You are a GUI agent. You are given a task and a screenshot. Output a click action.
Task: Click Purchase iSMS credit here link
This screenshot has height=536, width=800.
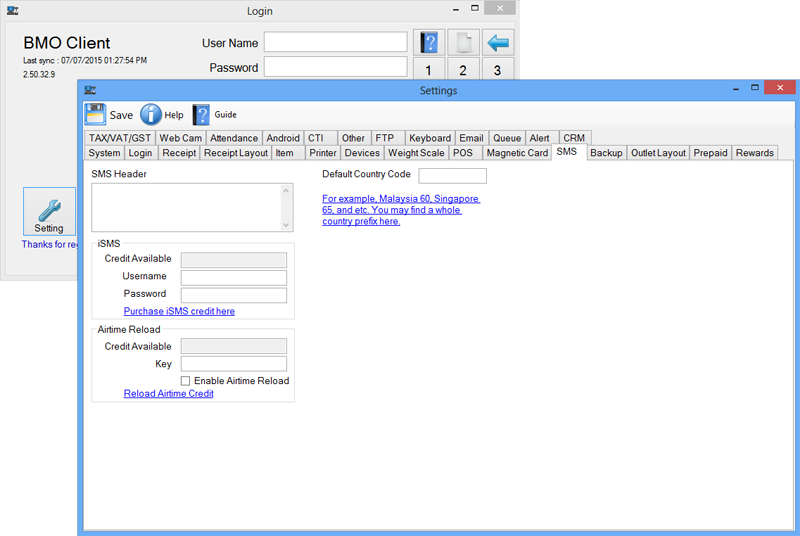click(x=179, y=311)
